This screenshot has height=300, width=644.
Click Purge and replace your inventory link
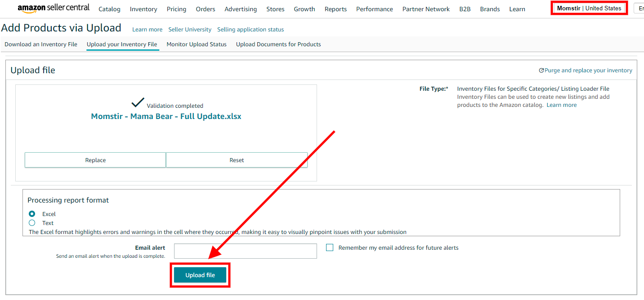(x=588, y=71)
